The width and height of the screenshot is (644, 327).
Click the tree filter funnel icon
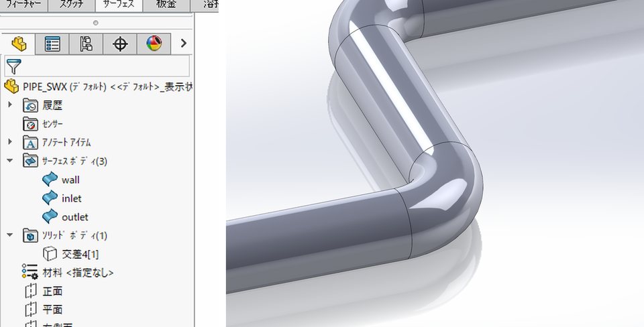(x=13, y=66)
